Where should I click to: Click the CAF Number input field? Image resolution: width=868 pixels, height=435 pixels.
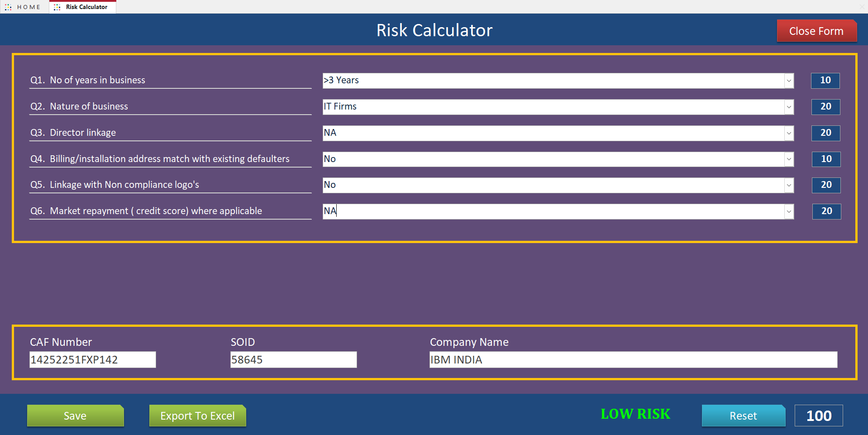(x=92, y=359)
